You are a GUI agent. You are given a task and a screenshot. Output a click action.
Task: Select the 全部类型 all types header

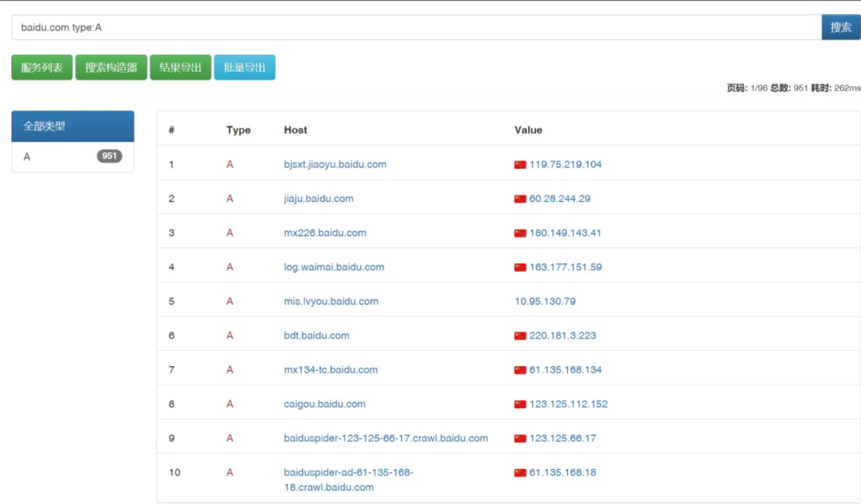coord(72,126)
